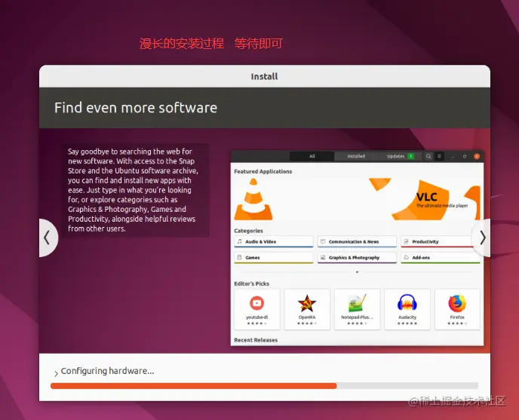Image resolution: width=519 pixels, height=420 pixels.
Task: Open the All tab in software store
Action: (312, 156)
